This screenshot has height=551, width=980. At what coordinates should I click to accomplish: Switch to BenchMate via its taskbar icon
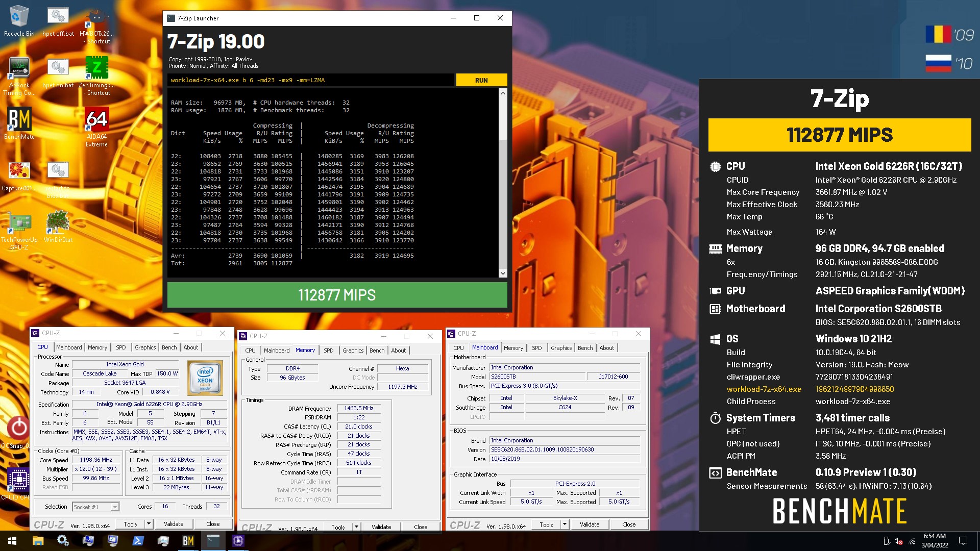[188, 541]
